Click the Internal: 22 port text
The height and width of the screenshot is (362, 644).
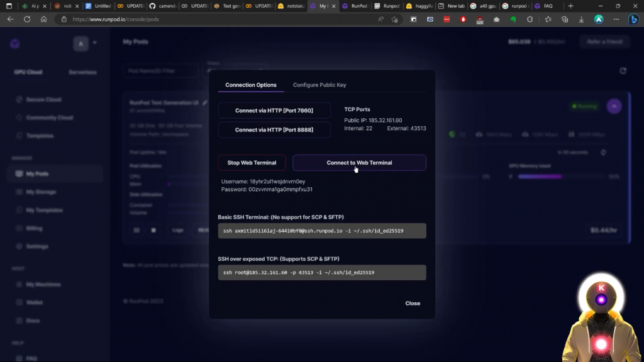point(358,128)
